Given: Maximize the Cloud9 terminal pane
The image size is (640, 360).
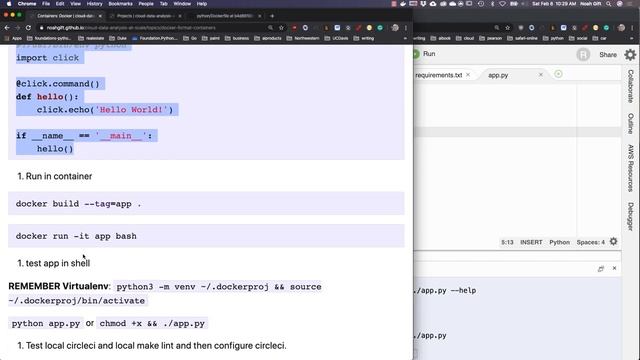Looking at the screenshot, I should pos(601,269).
